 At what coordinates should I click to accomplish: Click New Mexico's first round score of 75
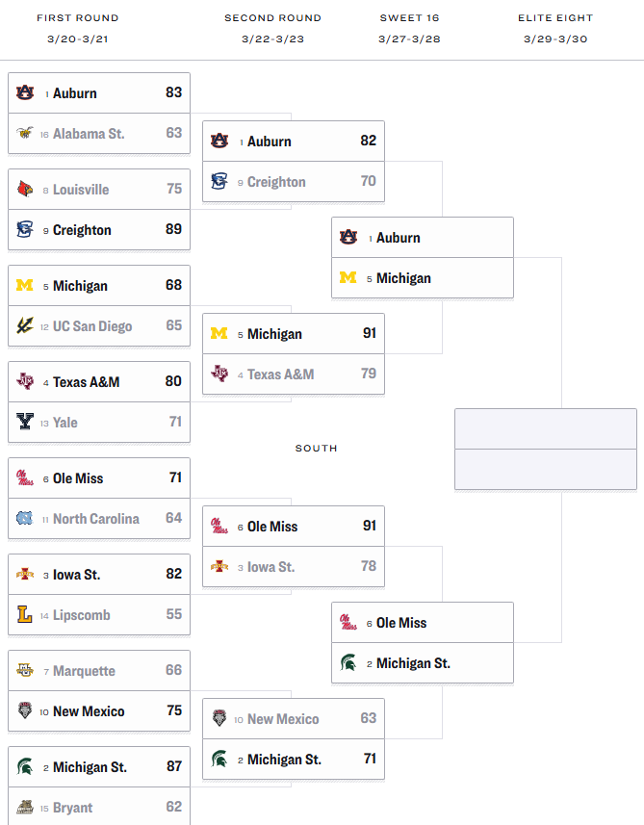tap(173, 711)
